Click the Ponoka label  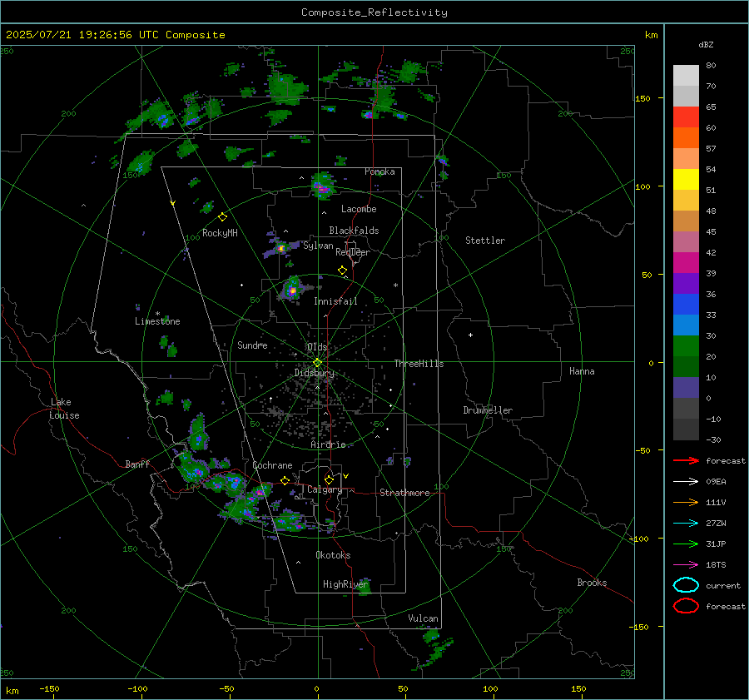click(x=379, y=171)
